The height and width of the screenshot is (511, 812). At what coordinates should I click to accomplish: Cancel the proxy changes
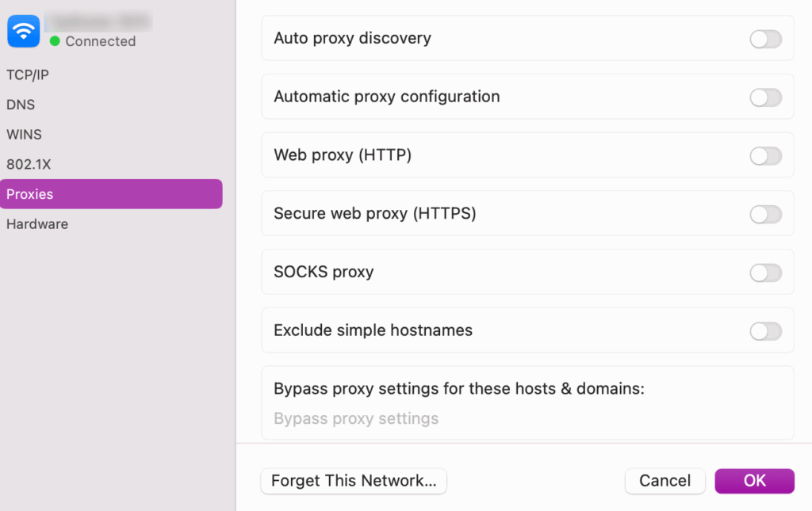(665, 481)
